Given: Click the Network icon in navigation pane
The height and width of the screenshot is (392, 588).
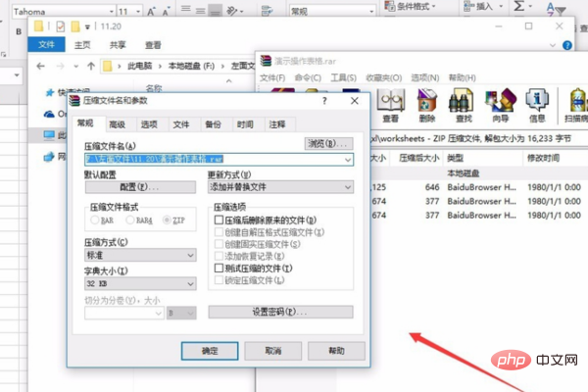Looking at the screenshot, I should click(x=49, y=157).
